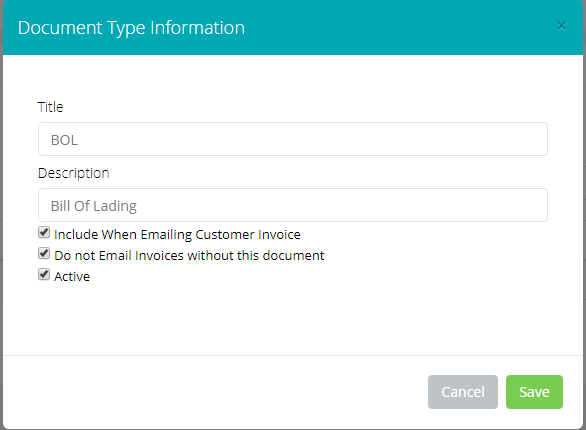Close the Document Type Information dialog
586x430 pixels.
point(561,26)
